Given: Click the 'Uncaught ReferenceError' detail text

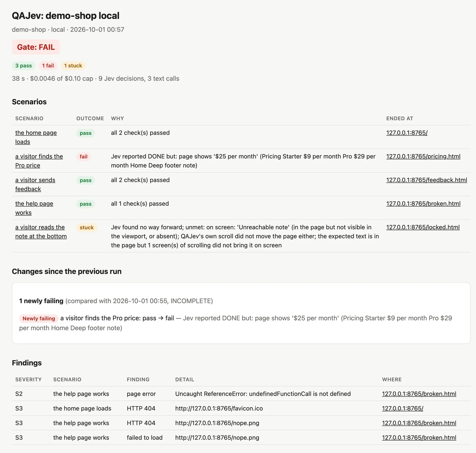Looking at the screenshot, I should [263, 394].
